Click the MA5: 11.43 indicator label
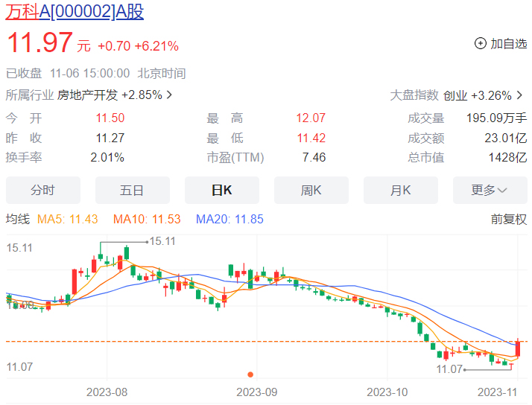This screenshot has width=532, height=405. pyautogui.click(x=68, y=220)
